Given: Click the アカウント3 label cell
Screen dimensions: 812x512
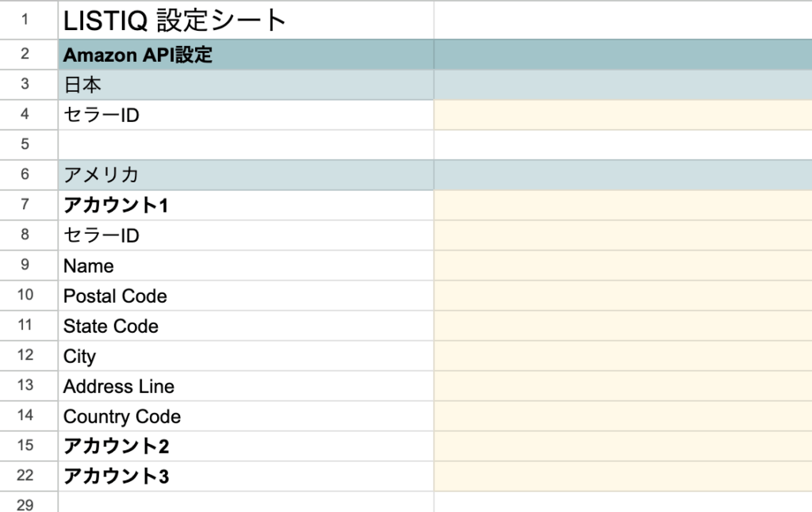Looking at the screenshot, I should point(246,476).
